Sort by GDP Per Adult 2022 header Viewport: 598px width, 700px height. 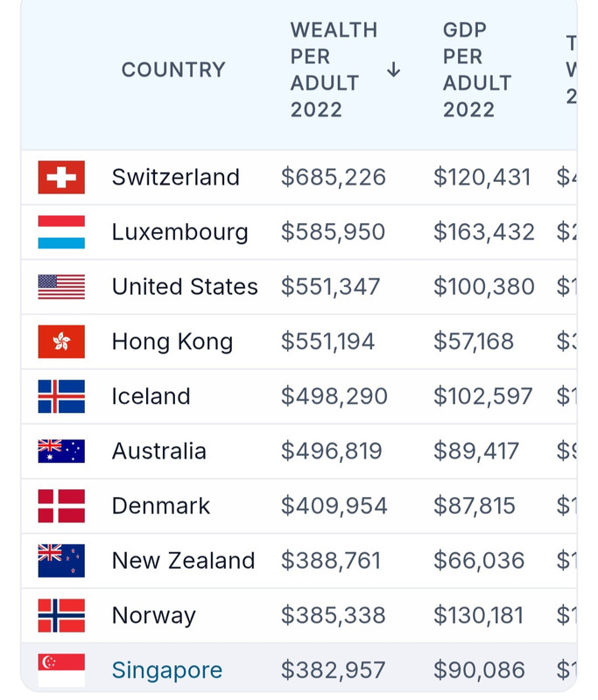[x=477, y=70]
